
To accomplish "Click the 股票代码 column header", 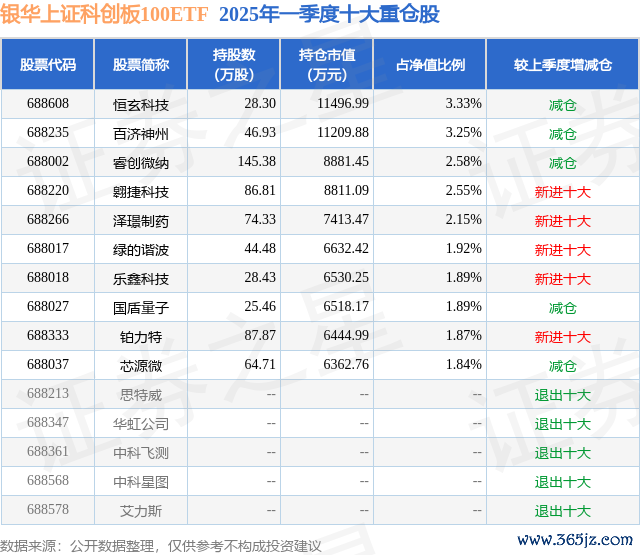I will coord(48,64).
